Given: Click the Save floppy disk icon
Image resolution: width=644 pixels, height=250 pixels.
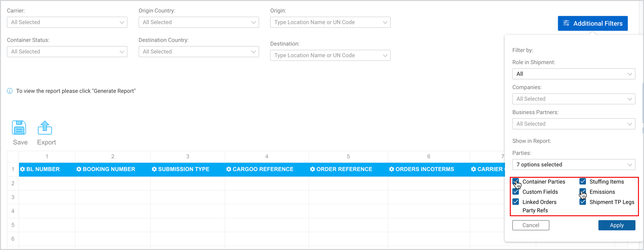Looking at the screenshot, I should (19, 128).
